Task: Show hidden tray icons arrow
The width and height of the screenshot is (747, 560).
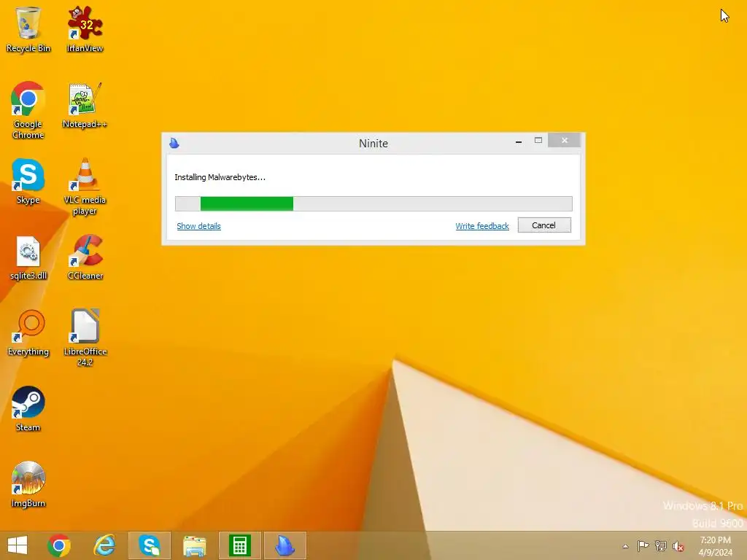Action: click(625, 546)
